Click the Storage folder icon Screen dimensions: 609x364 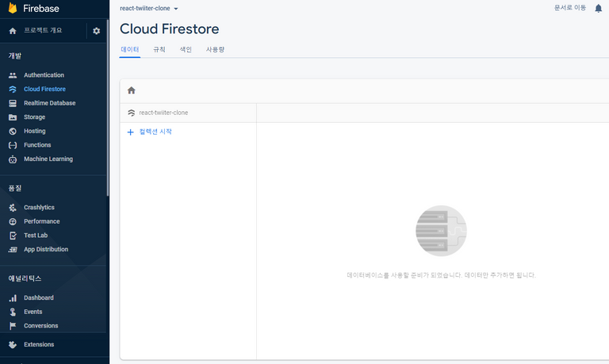pos(13,117)
